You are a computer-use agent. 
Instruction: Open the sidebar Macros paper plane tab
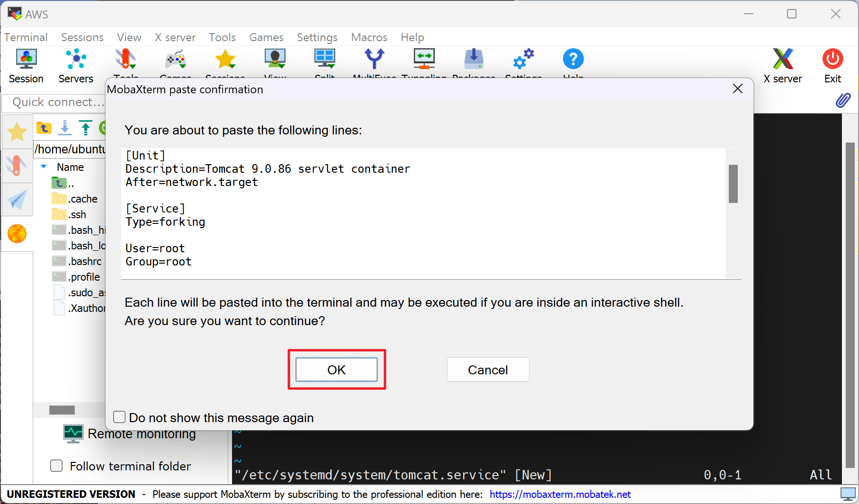pyautogui.click(x=17, y=200)
